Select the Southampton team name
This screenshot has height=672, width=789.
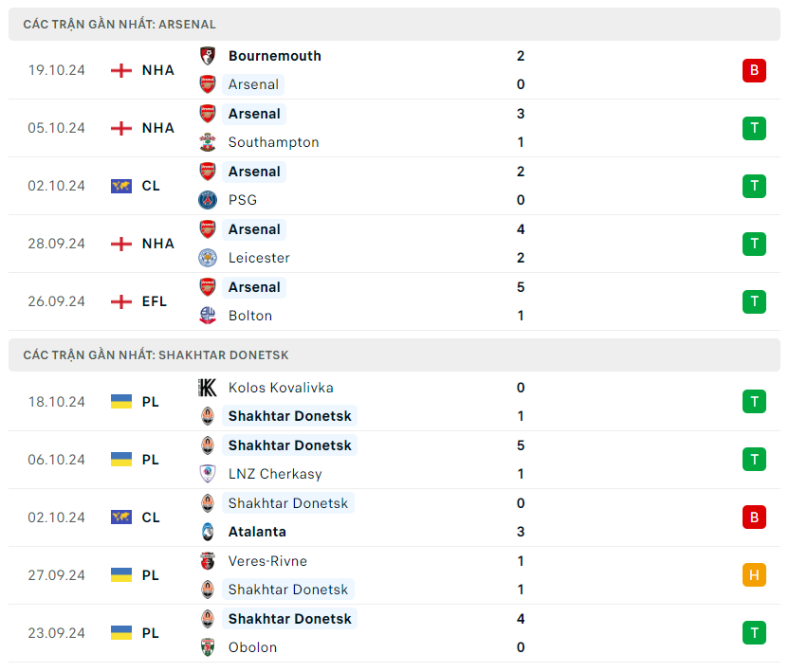pos(273,142)
